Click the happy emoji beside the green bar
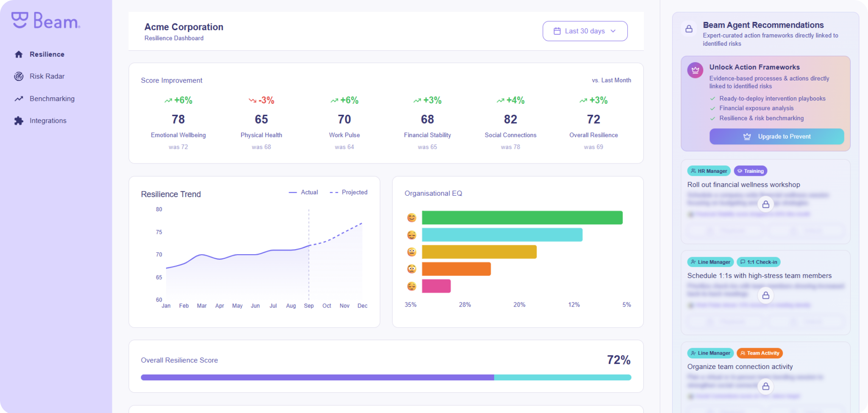The height and width of the screenshot is (413, 868). [412, 218]
